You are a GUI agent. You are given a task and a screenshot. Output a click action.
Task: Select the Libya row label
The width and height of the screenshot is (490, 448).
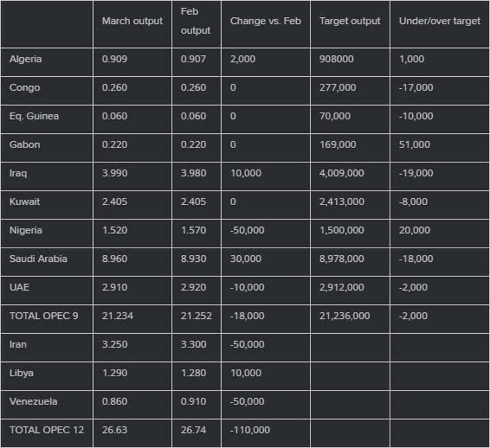coord(21,373)
